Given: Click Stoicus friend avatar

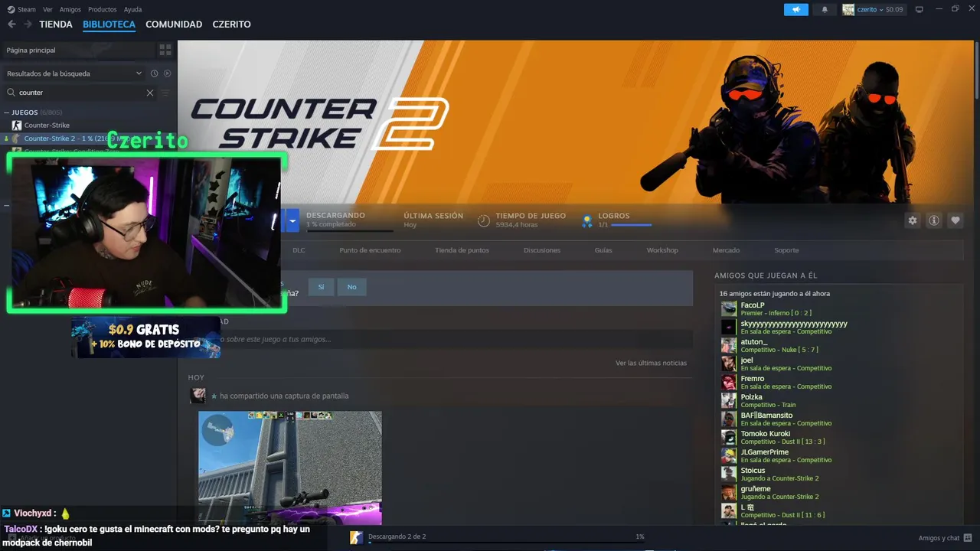Looking at the screenshot, I should pyautogui.click(x=729, y=474).
